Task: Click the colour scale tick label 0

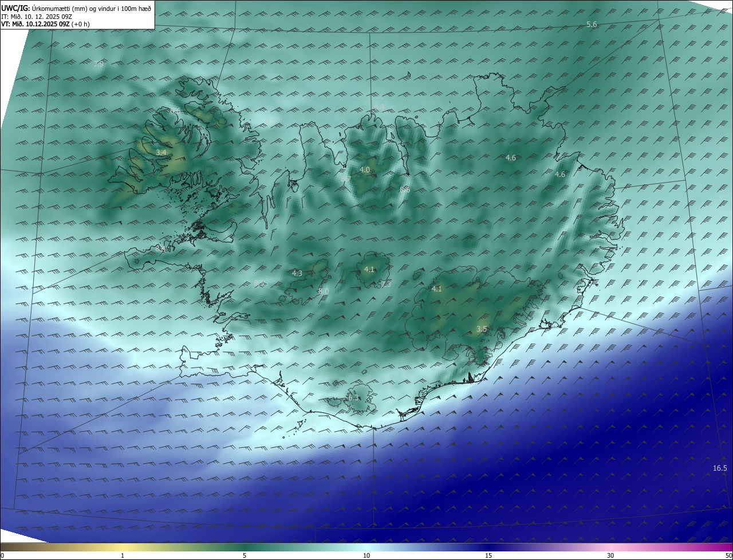Action: point(2,555)
